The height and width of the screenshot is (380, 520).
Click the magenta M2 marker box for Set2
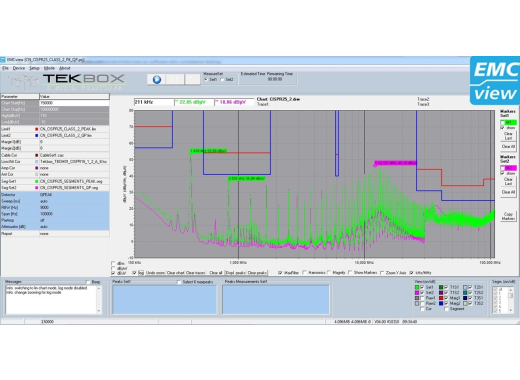pos(508,168)
